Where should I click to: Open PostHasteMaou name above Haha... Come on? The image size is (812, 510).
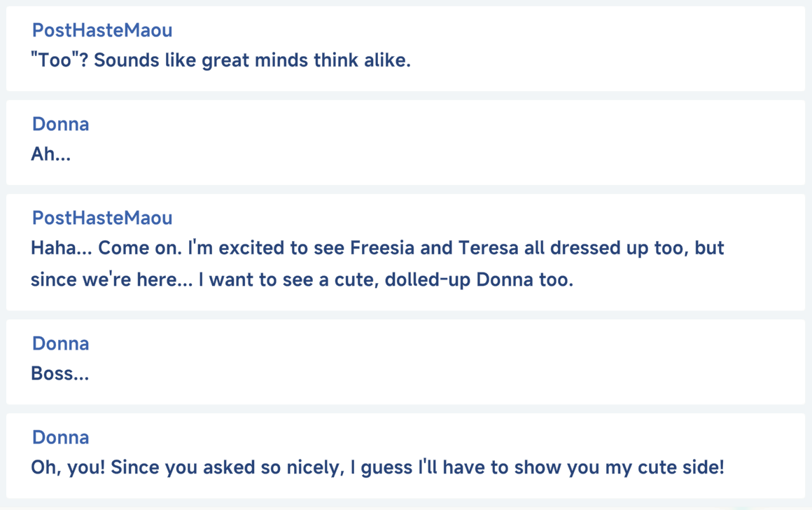(102, 218)
